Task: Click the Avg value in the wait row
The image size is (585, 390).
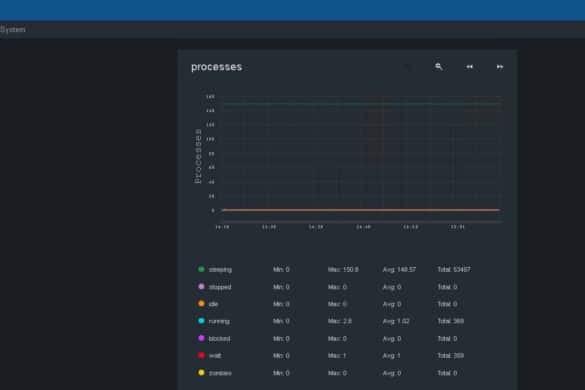Action: (x=391, y=356)
